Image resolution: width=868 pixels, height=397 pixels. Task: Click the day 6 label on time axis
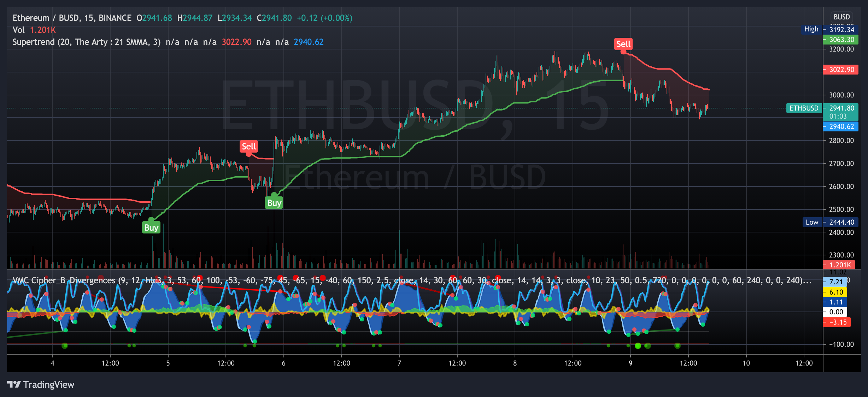click(x=283, y=363)
